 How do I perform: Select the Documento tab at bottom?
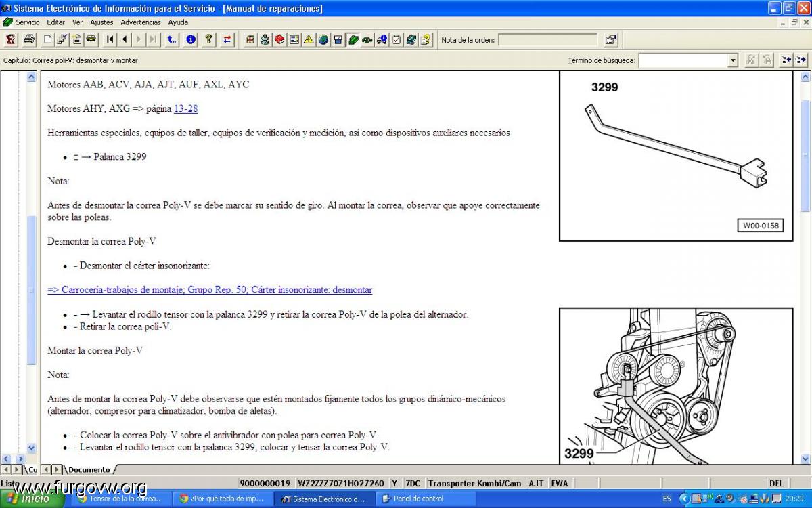click(x=89, y=469)
